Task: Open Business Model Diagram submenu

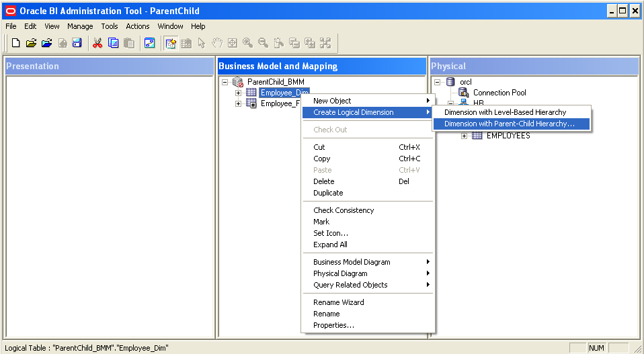Action: pos(368,262)
